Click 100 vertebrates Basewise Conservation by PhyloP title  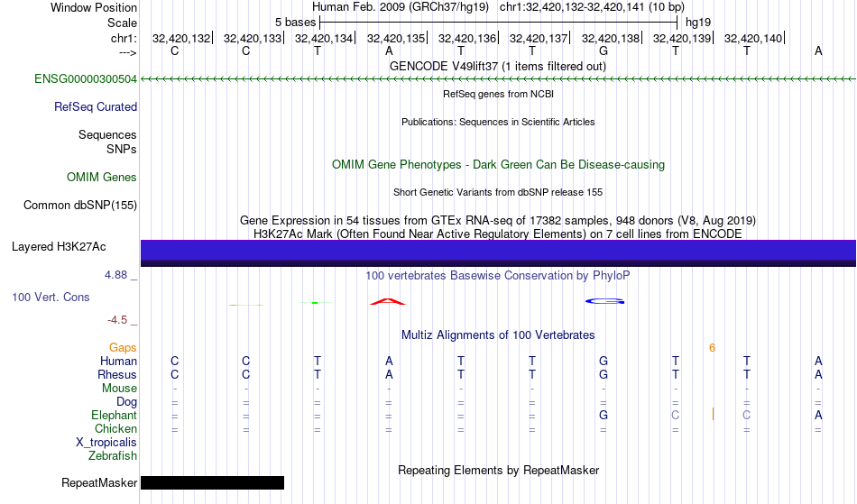[x=498, y=276]
